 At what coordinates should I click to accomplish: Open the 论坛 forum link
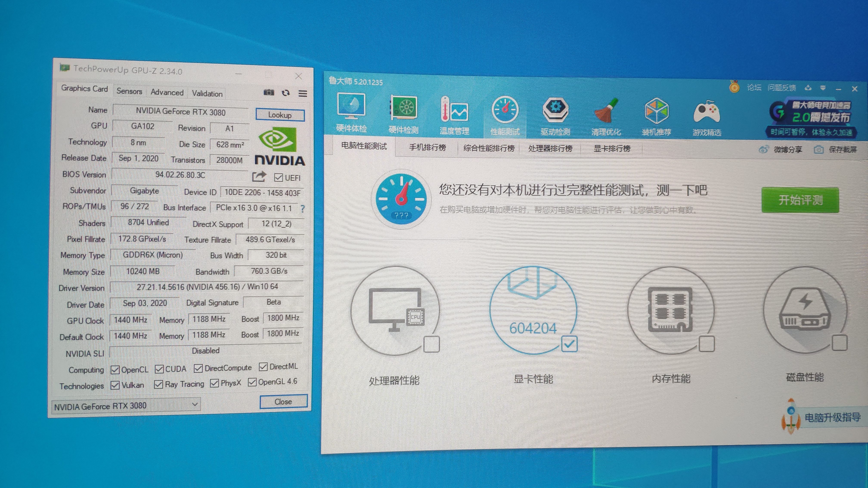click(754, 88)
